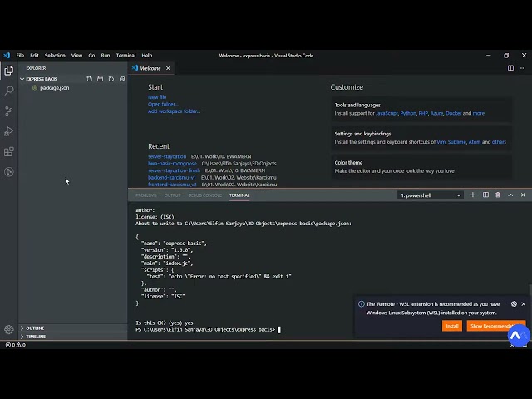
Task: Switch to the OUTPUT panel tab
Action: 172,195
